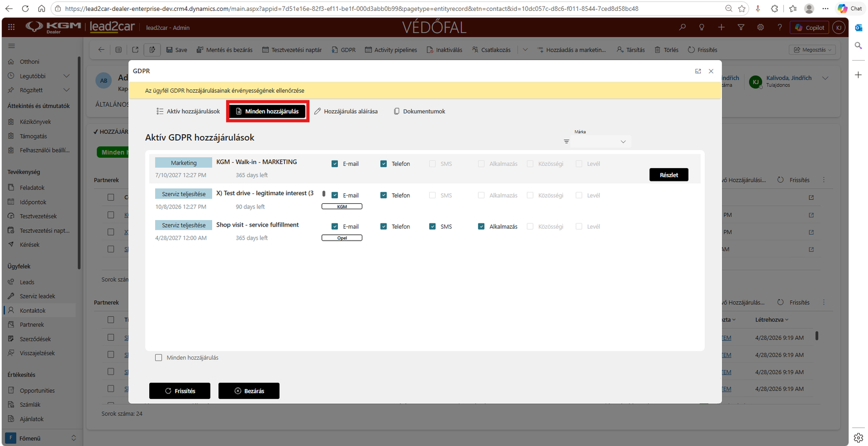The image size is (868, 446).
Task: Open the Márka dropdown
Action: pos(601,141)
